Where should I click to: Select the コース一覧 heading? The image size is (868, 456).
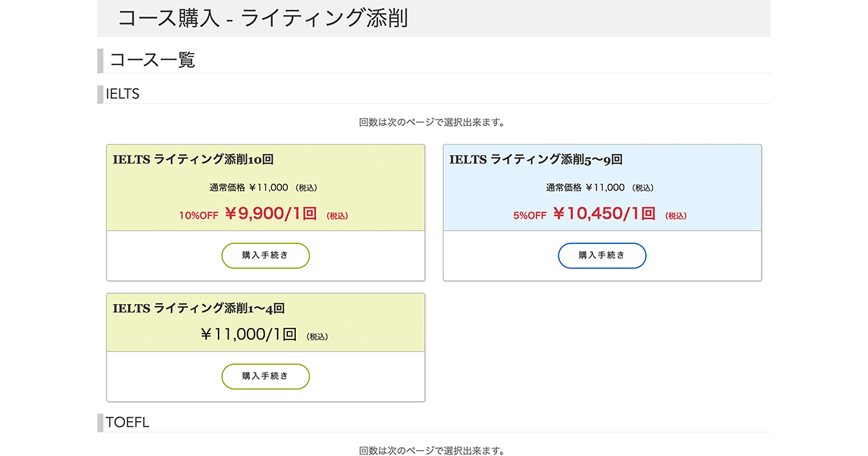[153, 60]
